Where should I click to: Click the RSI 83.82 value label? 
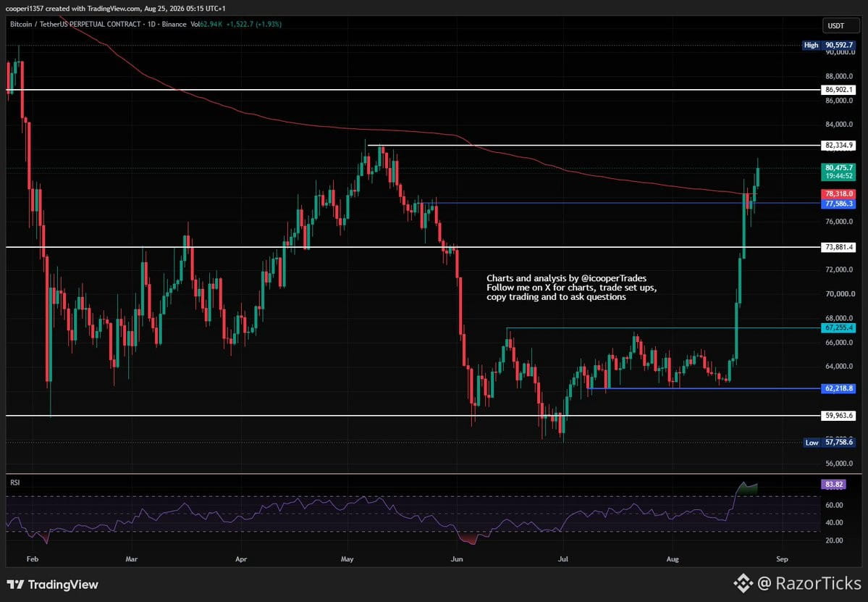click(x=833, y=485)
